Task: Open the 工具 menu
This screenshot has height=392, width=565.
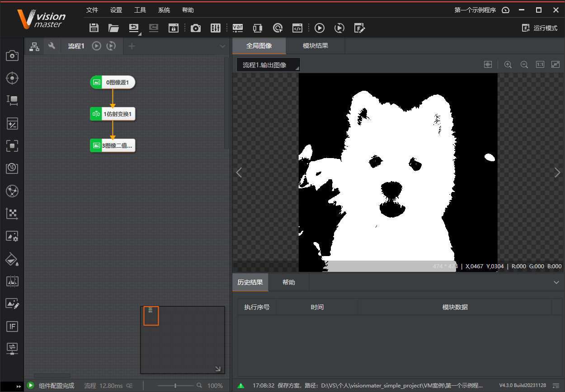Action: pyautogui.click(x=140, y=10)
